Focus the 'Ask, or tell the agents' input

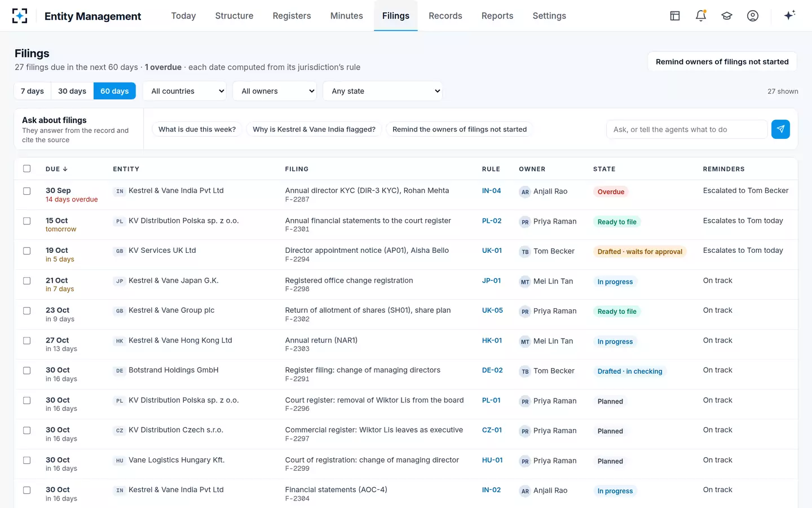click(687, 129)
